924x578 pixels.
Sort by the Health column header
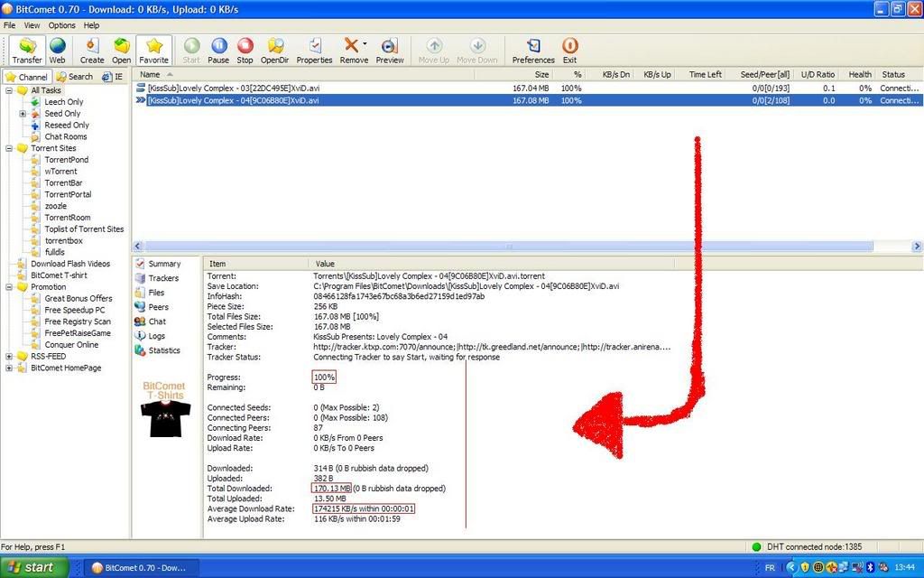tap(860, 74)
